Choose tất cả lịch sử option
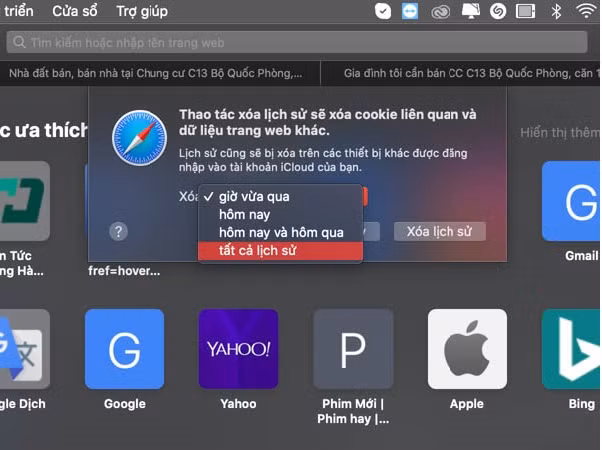This screenshot has width=602, height=450. tap(280, 251)
